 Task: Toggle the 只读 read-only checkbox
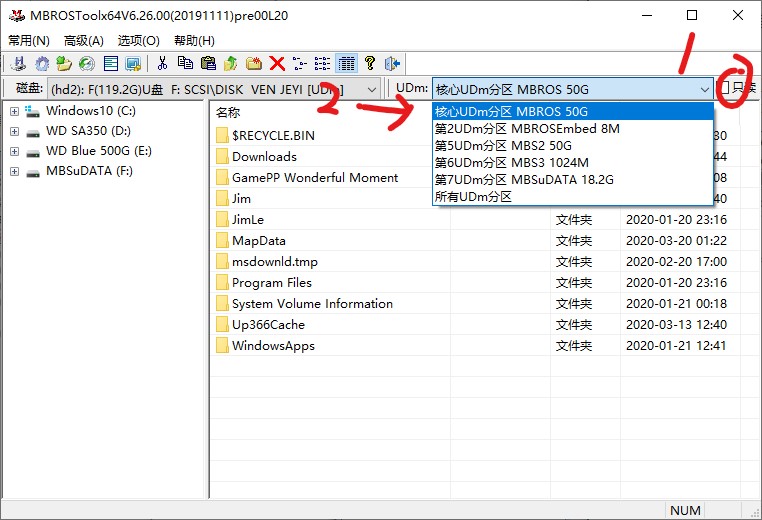tap(725, 89)
